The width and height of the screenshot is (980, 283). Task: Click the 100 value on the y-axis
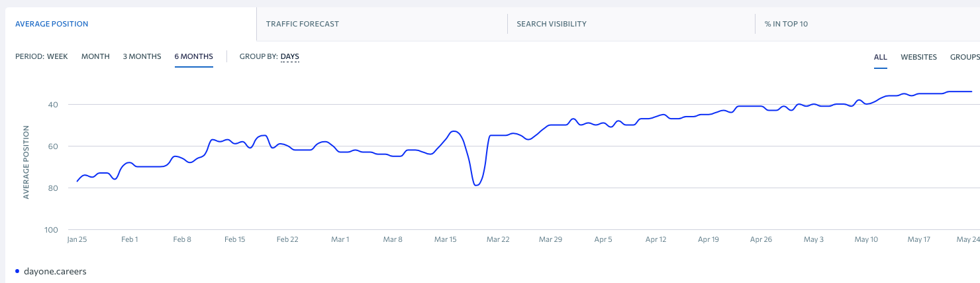pos(53,230)
